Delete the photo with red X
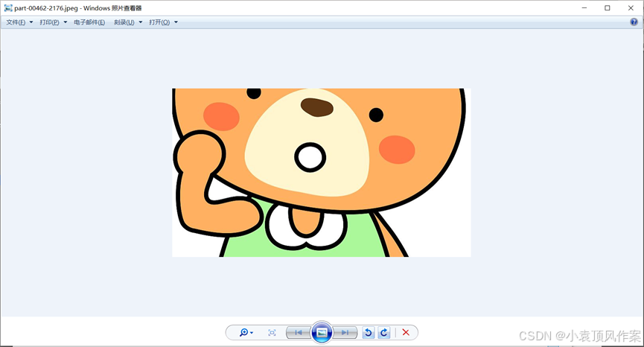 pyautogui.click(x=406, y=332)
